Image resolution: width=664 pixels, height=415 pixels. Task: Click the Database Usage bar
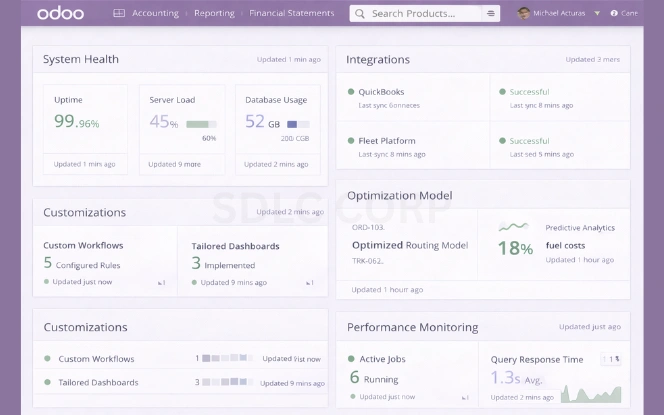tap(298, 124)
